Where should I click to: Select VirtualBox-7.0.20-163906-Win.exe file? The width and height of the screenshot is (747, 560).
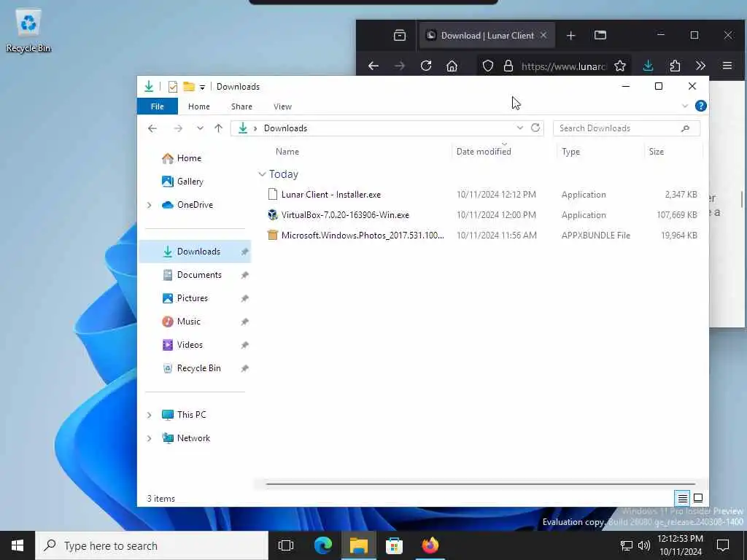click(x=345, y=215)
